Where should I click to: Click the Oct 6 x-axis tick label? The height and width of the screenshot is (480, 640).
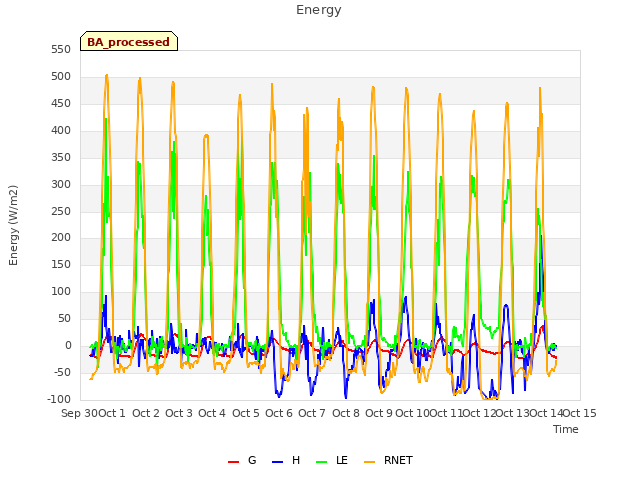click(x=279, y=413)
